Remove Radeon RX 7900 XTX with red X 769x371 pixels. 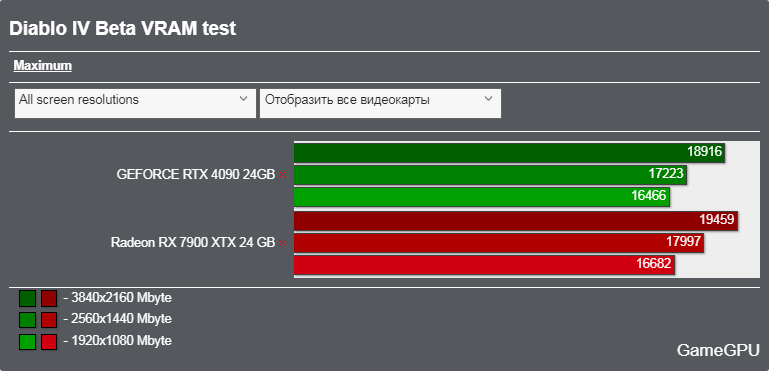[x=282, y=243]
